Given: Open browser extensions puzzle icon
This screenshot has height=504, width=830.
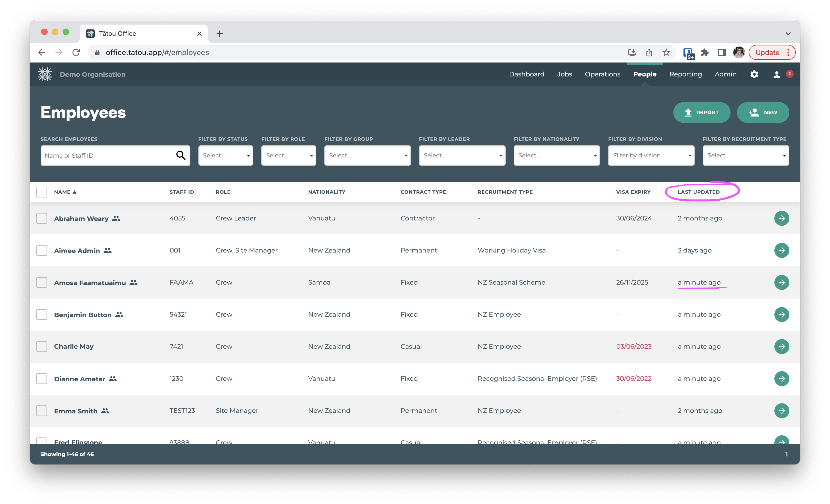Looking at the screenshot, I should pyautogui.click(x=704, y=53).
